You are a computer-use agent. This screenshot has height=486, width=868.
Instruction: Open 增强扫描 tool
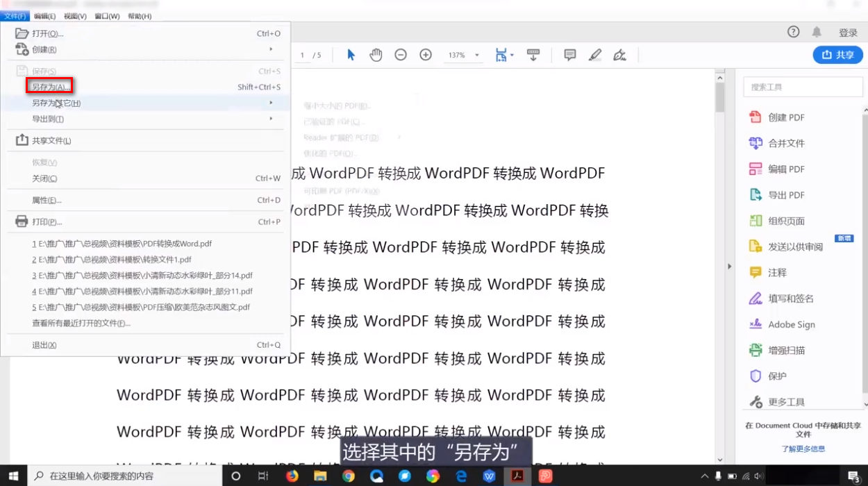(x=776, y=350)
